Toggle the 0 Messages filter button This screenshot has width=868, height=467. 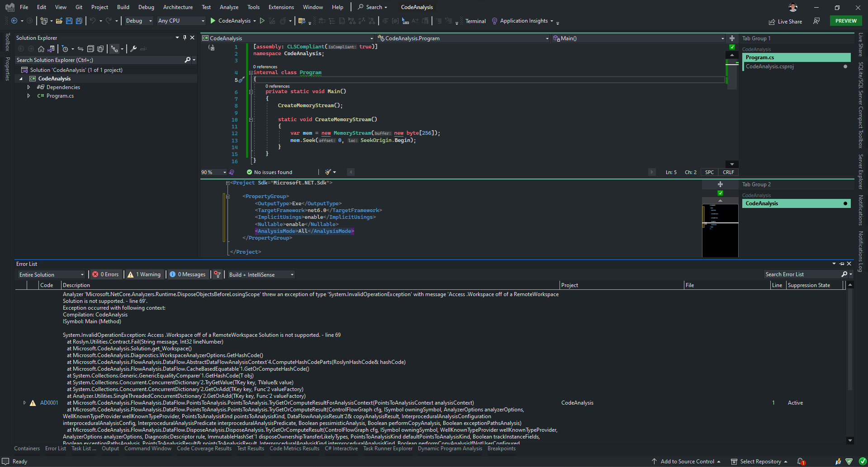[x=188, y=274]
